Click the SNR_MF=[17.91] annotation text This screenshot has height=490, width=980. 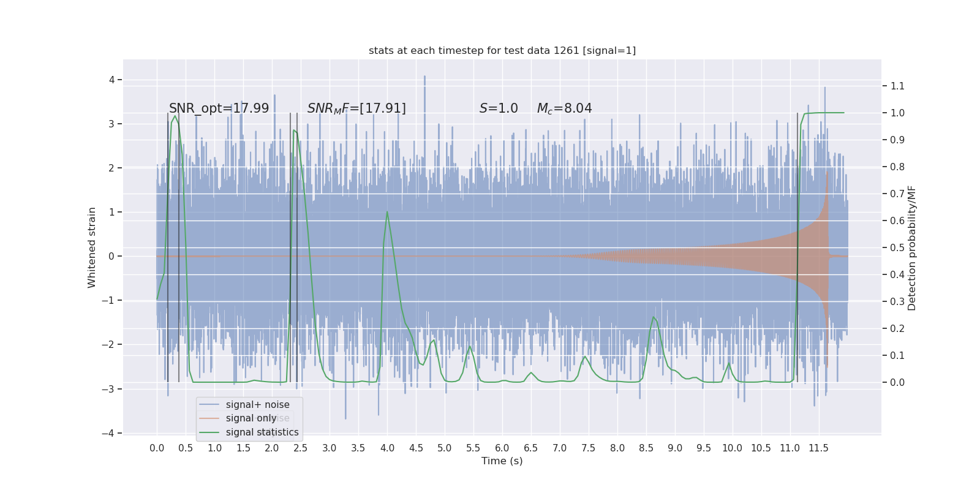click(356, 108)
